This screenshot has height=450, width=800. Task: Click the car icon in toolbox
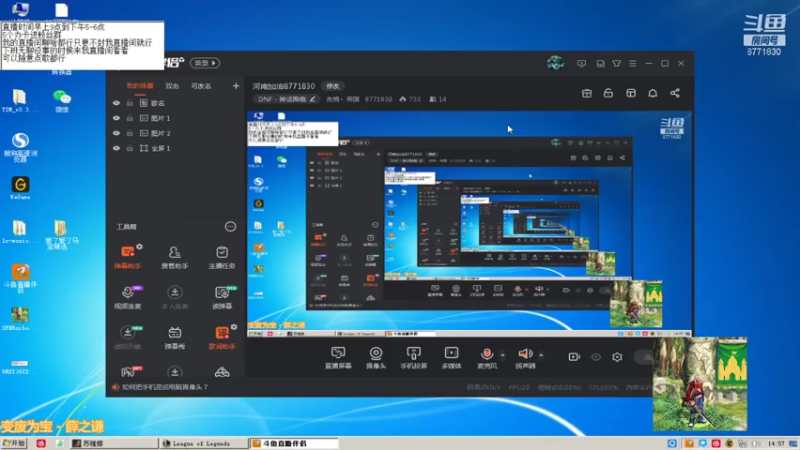click(x=222, y=372)
